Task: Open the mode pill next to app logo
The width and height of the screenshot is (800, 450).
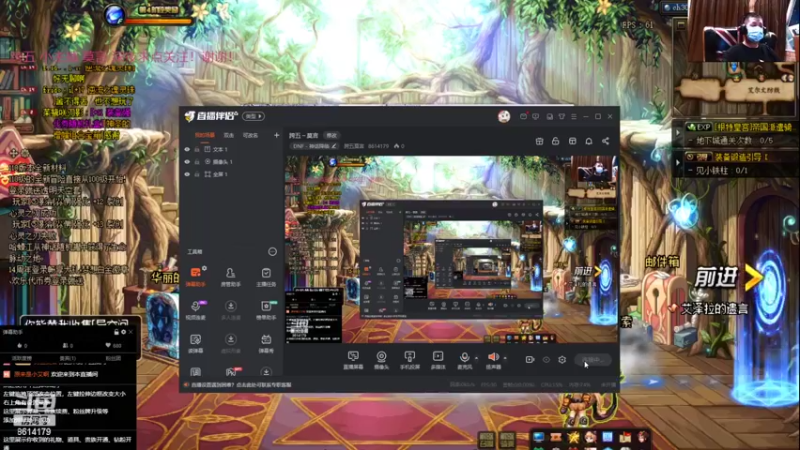Action: (254, 116)
